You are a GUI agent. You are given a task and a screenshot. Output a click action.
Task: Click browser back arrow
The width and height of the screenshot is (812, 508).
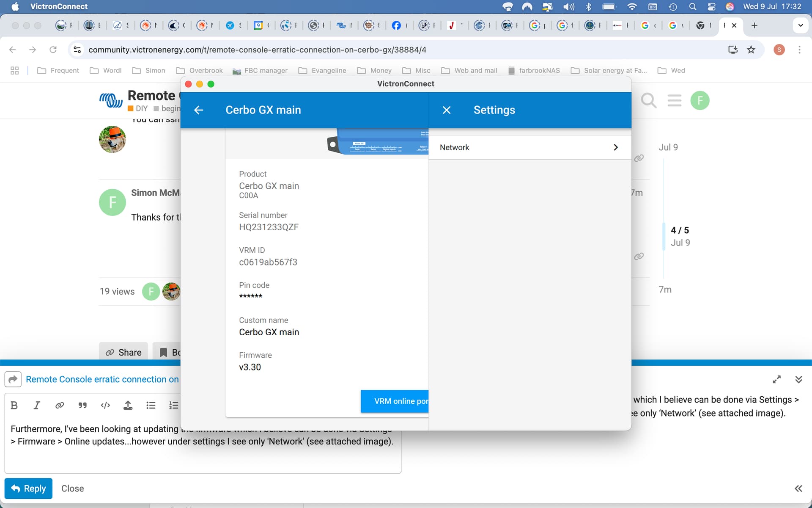pos(13,50)
